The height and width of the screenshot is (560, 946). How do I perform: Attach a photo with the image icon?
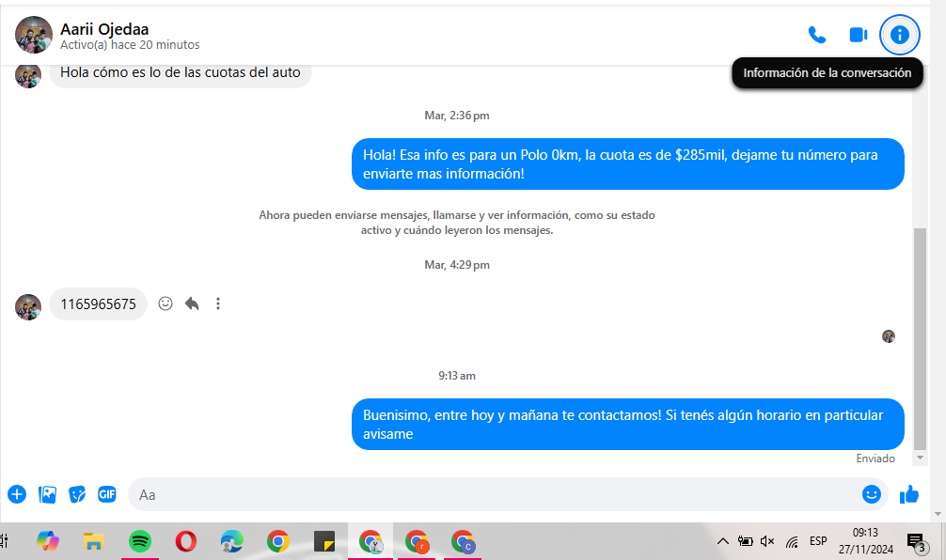(x=47, y=494)
